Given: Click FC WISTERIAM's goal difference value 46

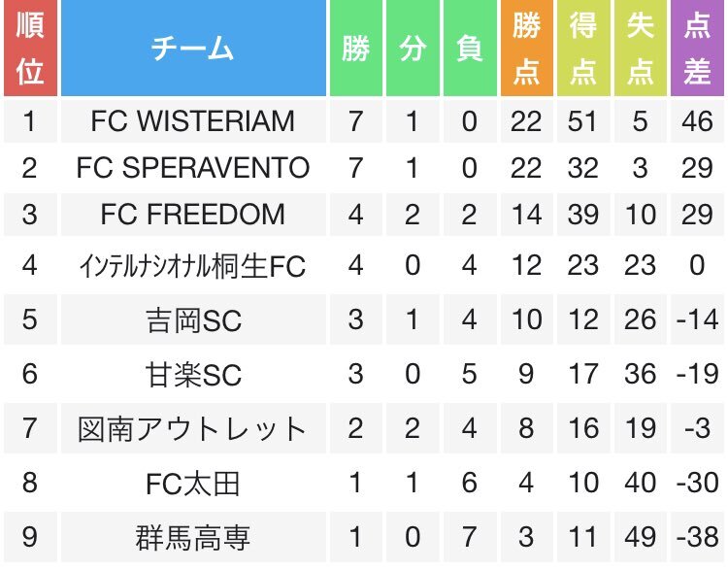Looking at the screenshot, I should [x=697, y=120].
